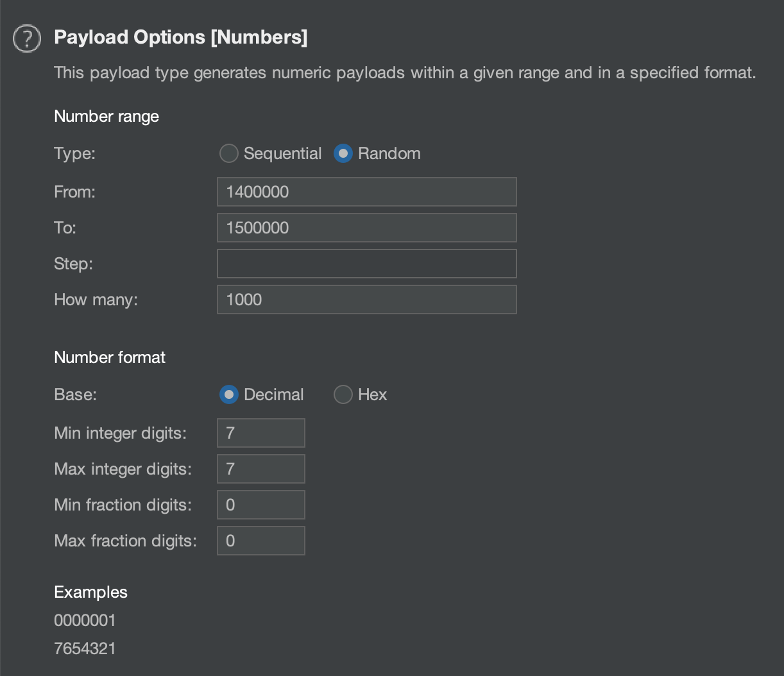
Task: Click the Random label text
Action: tap(389, 154)
